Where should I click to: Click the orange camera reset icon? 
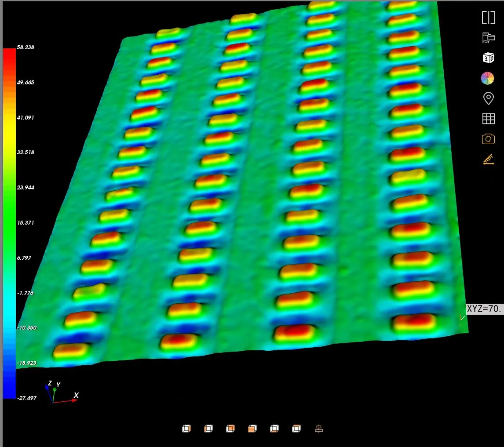pos(488,139)
